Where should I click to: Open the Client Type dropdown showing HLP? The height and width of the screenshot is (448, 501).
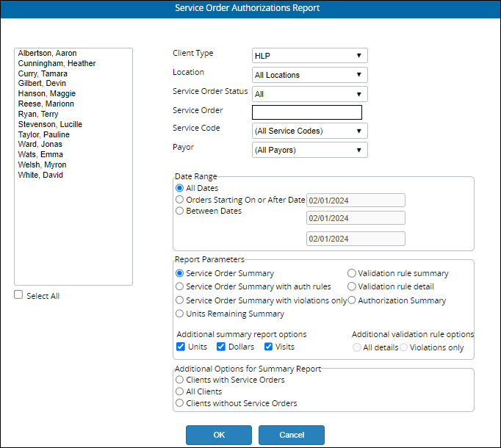tap(309, 56)
